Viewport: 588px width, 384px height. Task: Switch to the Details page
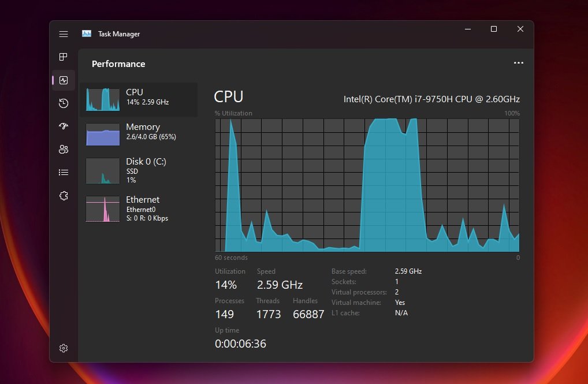[64, 172]
